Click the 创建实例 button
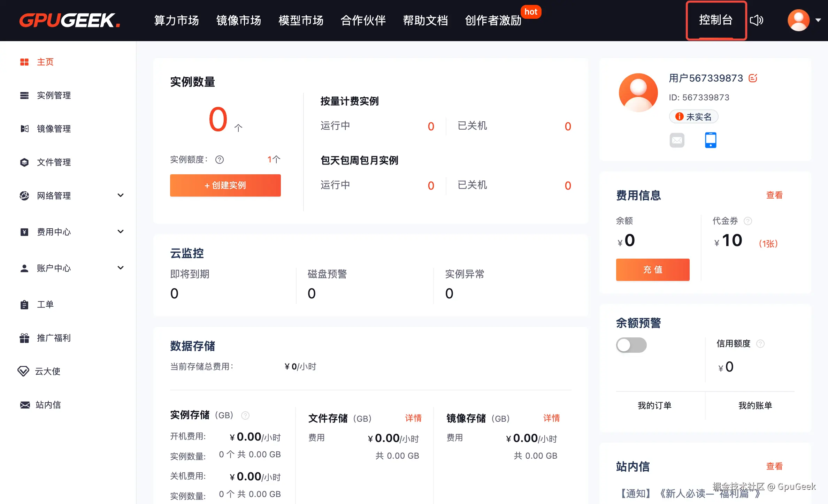The width and height of the screenshot is (828, 504). point(225,185)
